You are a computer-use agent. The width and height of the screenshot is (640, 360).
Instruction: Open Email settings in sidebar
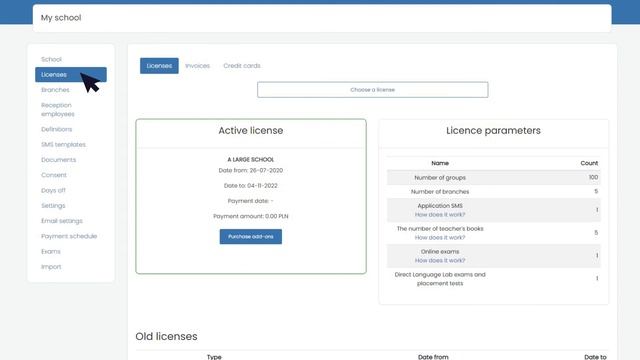pyautogui.click(x=62, y=221)
